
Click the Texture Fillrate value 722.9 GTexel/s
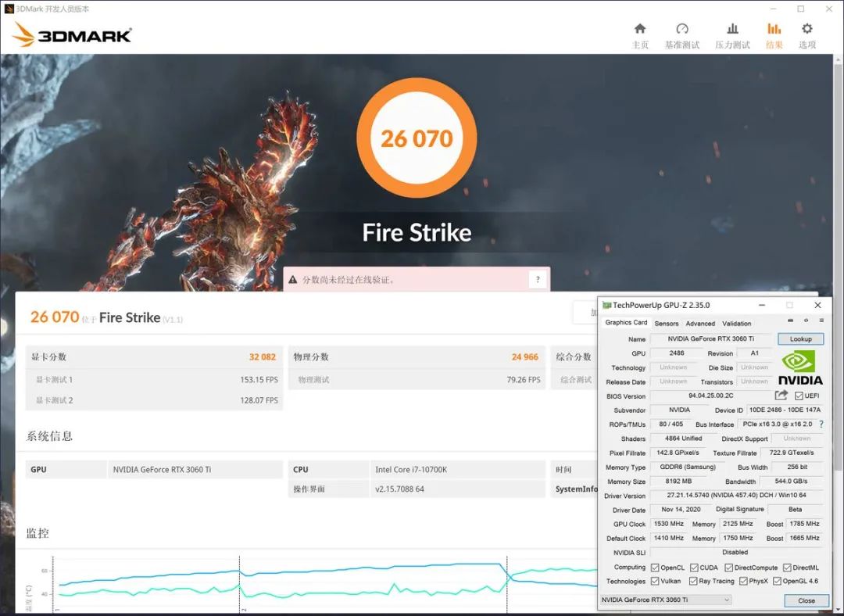[792, 453]
